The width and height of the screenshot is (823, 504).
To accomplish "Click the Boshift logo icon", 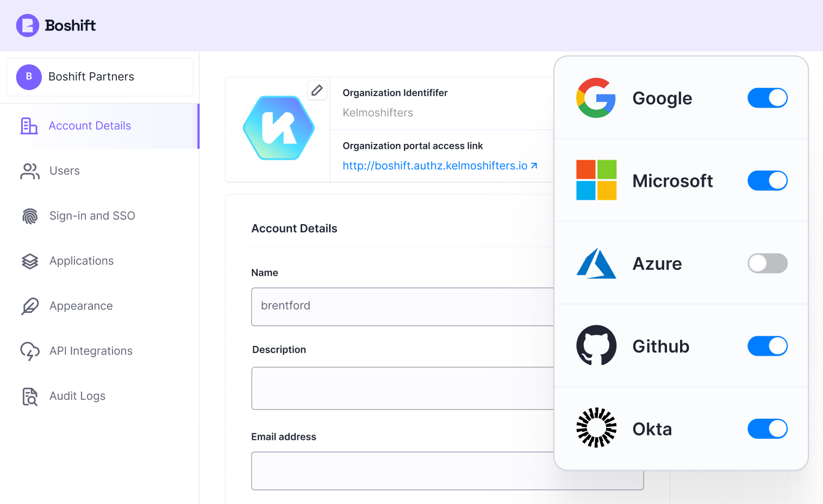I will (x=28, y=26).
